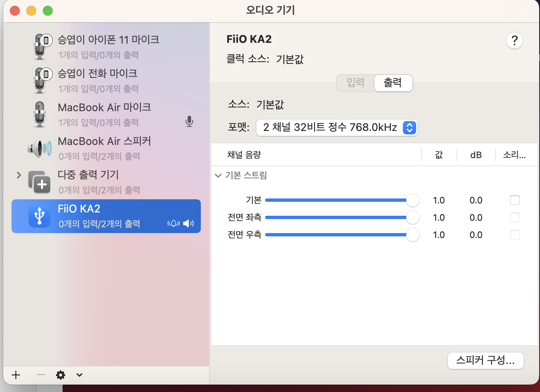Screen dimensions: 540x392
Task: Click the 값 column header
Action: (x=439, y=155)
